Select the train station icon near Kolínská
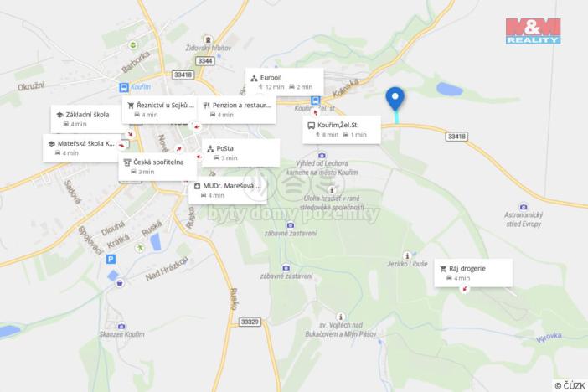The width and height of the screenshot is (588, 392). coord(316,101)
